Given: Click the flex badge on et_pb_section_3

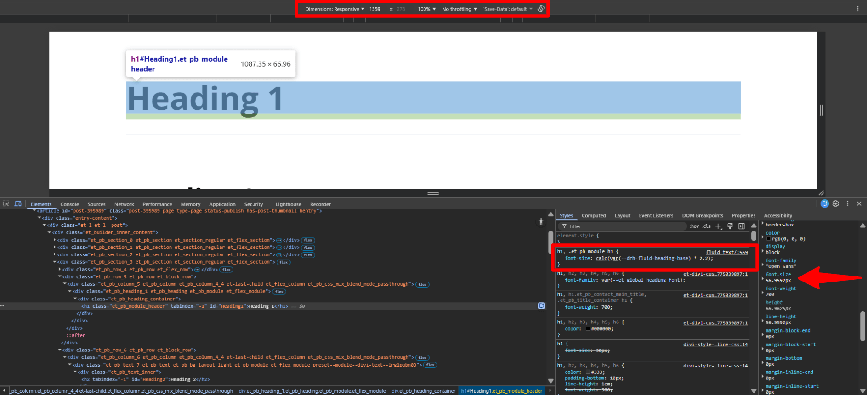Looking at the screenshot, I should pos(284,262).
